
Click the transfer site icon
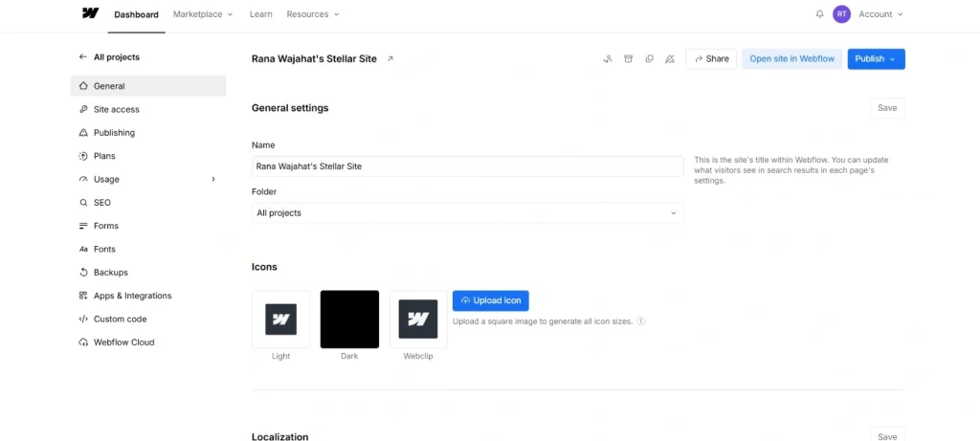tap(607, 58)
